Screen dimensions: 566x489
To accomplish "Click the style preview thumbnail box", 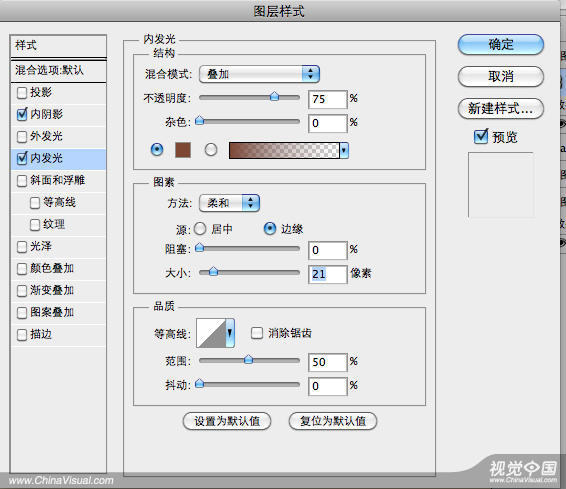I will [x=501, y=185].
